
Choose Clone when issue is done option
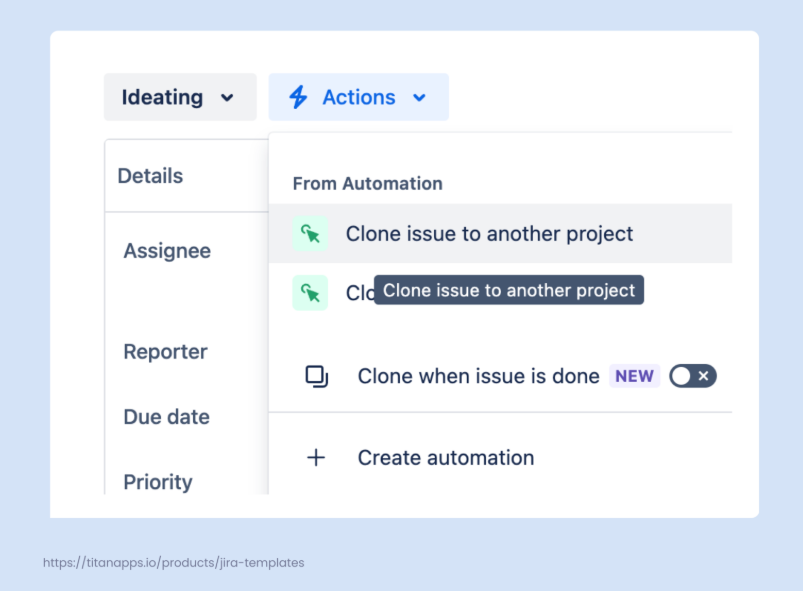[478, 376]
